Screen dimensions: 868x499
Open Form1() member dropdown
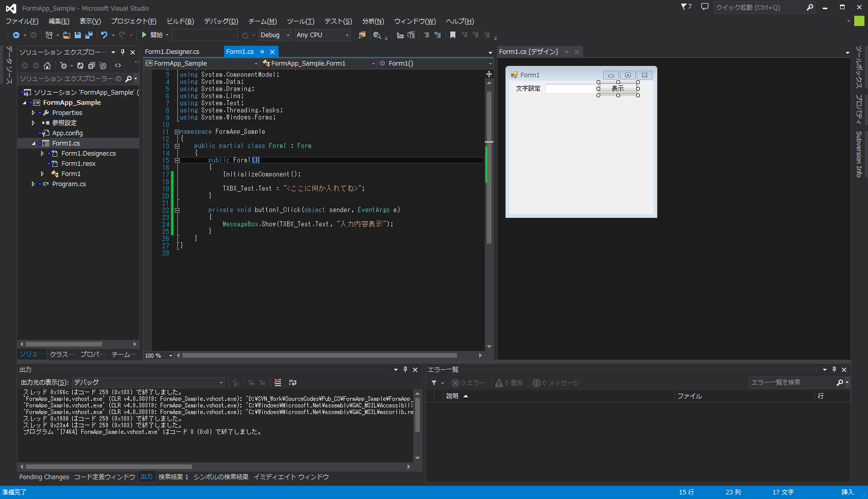(x=436, y=64)
